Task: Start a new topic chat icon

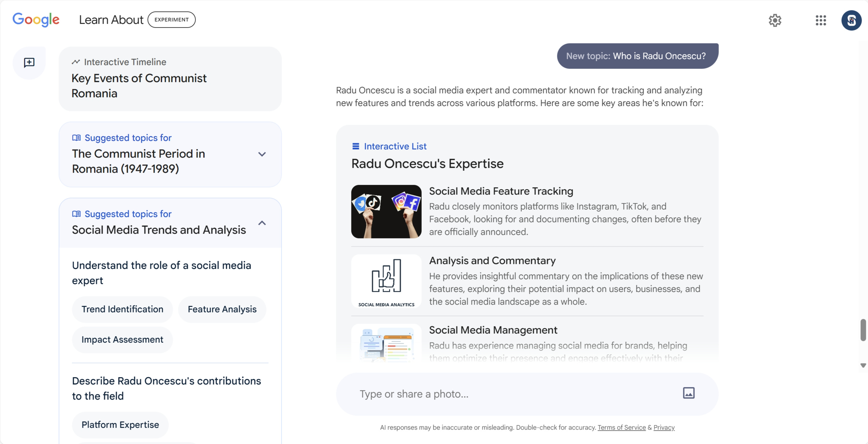Action: 29,63
